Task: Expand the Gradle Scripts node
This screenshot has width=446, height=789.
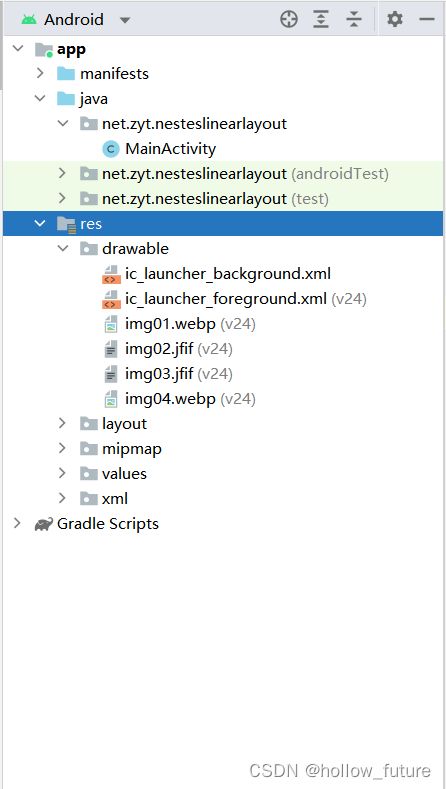Action: coord(18,524)
